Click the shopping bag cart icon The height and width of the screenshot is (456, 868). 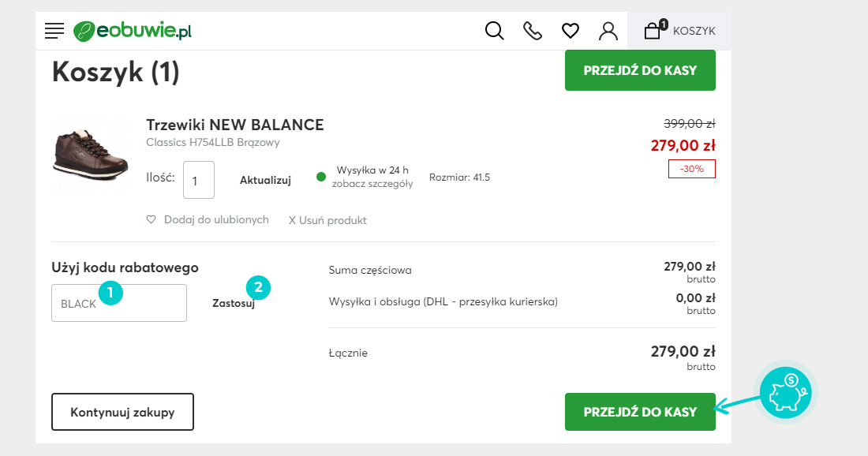pyautogui.click(x=654, y=30)
